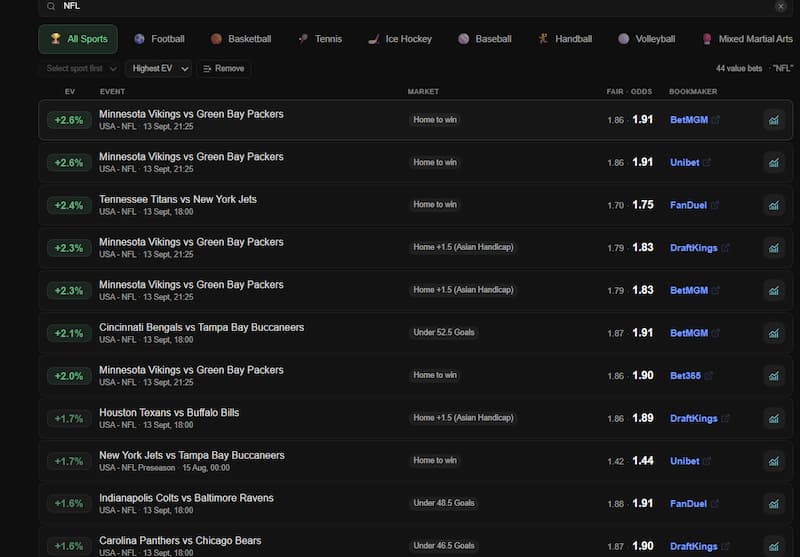Screen dimensions: 800x557
Task: Click the Under 48.5 Goals market tag
Action: pyautogui.click(x=444, y=503)
